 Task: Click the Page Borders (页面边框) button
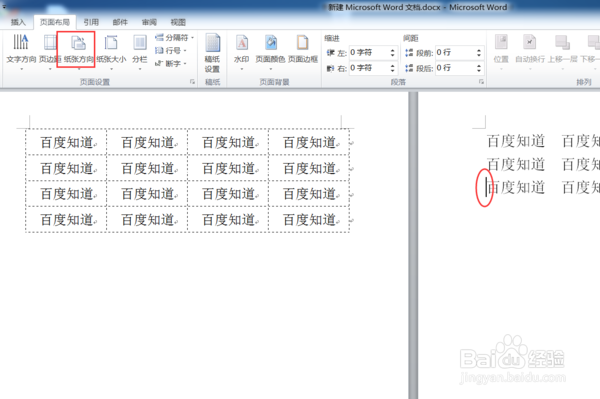pyautogui.click(x=303, y=49)
